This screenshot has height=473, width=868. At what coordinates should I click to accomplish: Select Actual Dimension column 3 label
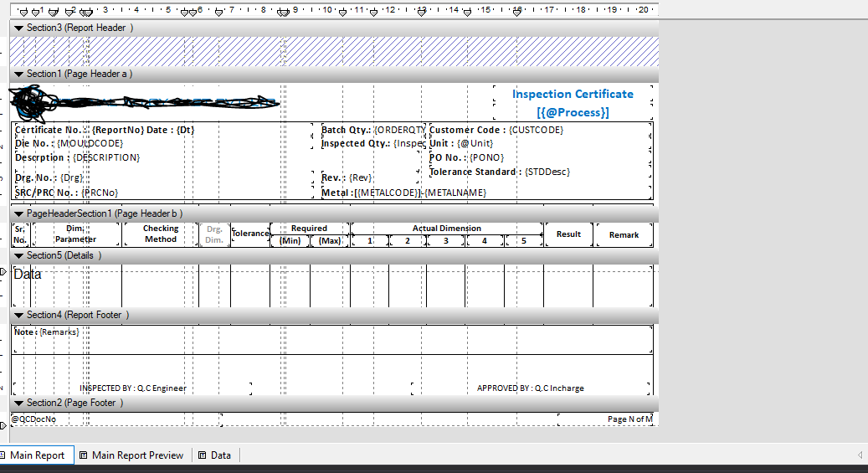tap(445, 241)
